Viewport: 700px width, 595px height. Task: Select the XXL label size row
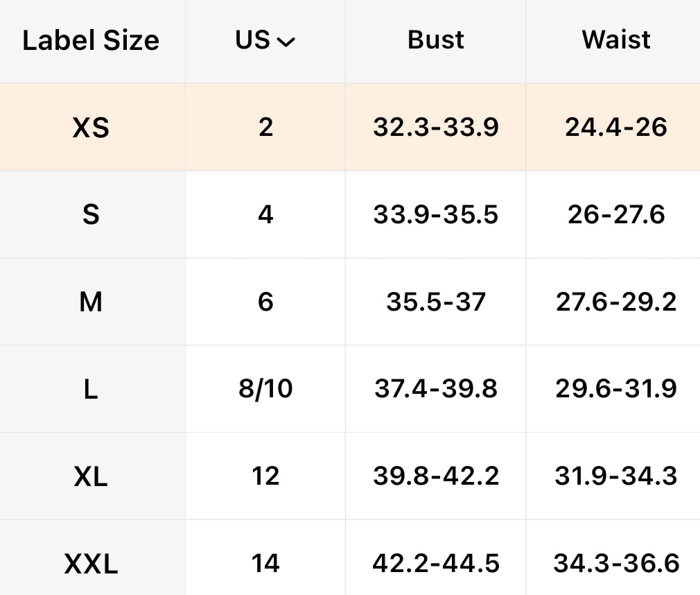91,564
